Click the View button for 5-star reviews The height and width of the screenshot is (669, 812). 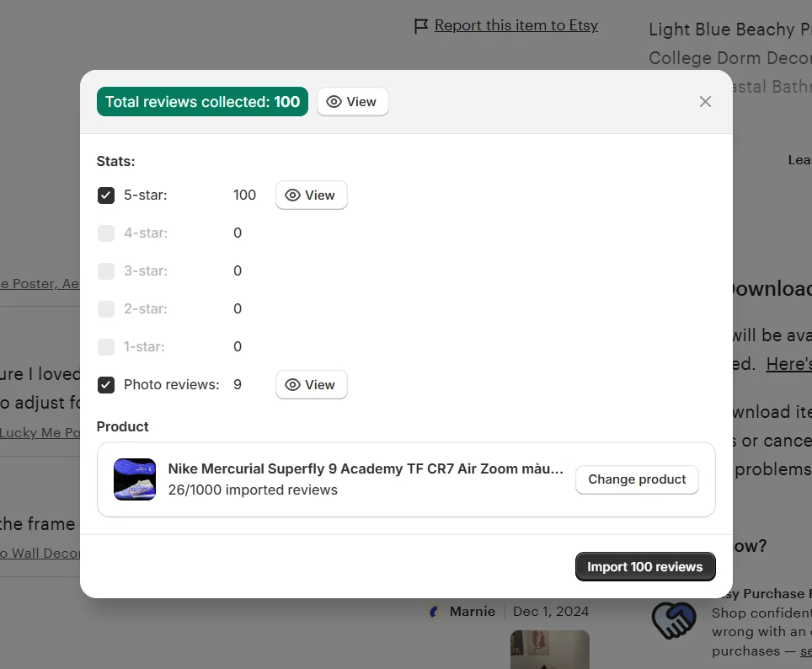[x=311, y=195]
